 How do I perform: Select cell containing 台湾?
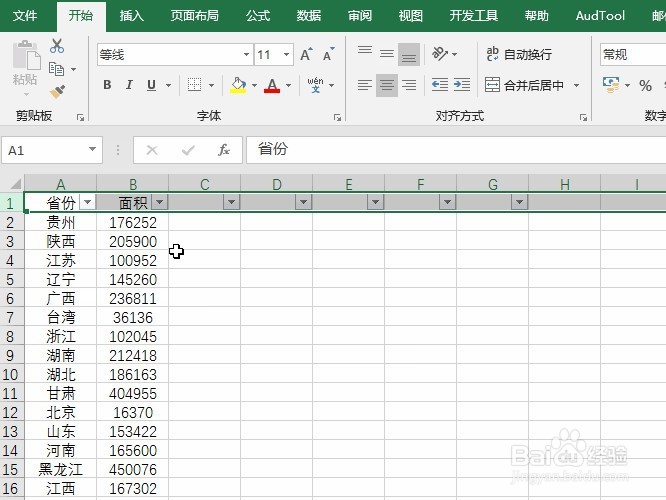pyautogui.click(x=61, y=317)
